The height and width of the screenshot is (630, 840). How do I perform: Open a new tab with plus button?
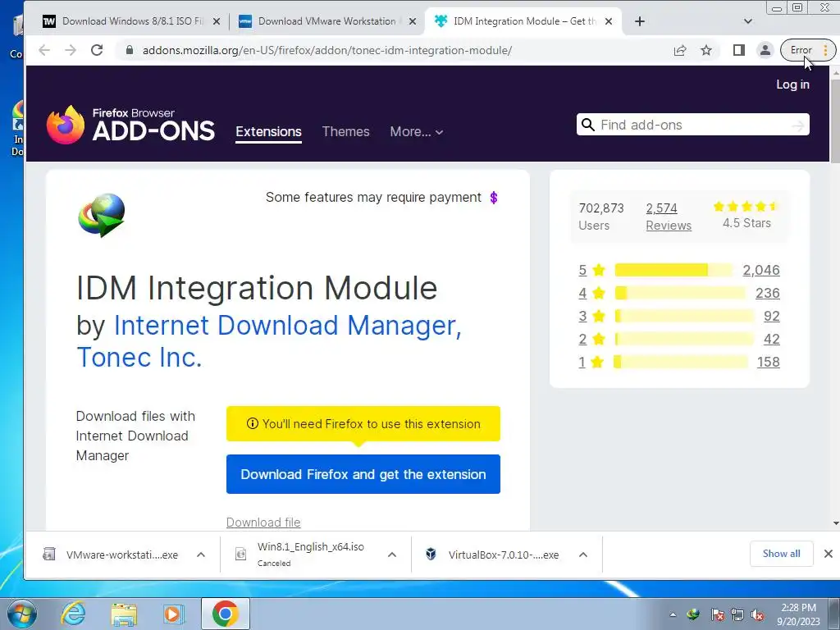pos(640,21)
